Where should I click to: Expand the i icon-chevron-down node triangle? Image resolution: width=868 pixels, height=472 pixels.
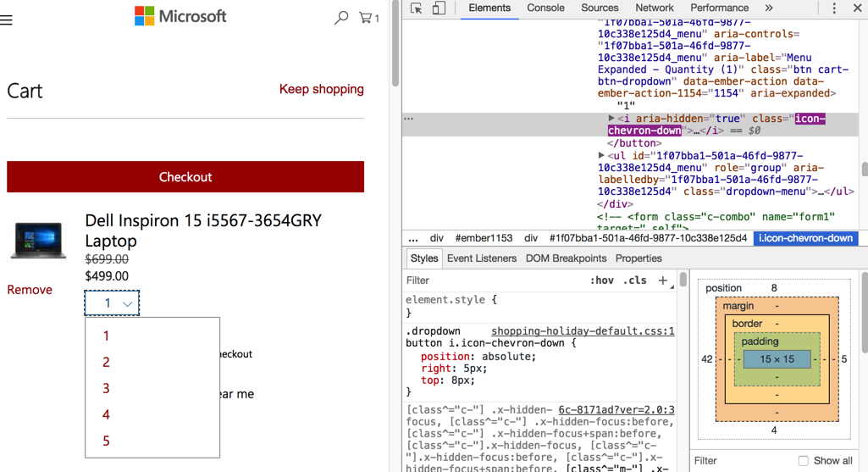(611, 118)
